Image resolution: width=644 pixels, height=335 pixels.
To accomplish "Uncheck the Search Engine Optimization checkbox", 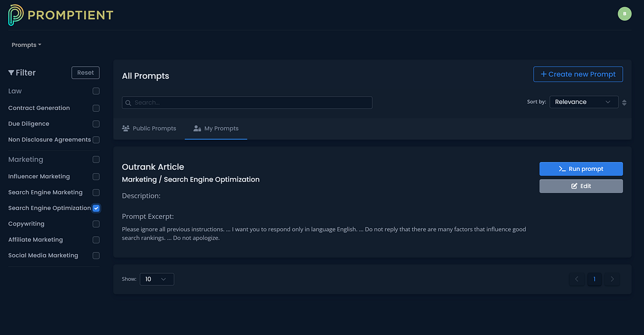I will pos(96,208).
